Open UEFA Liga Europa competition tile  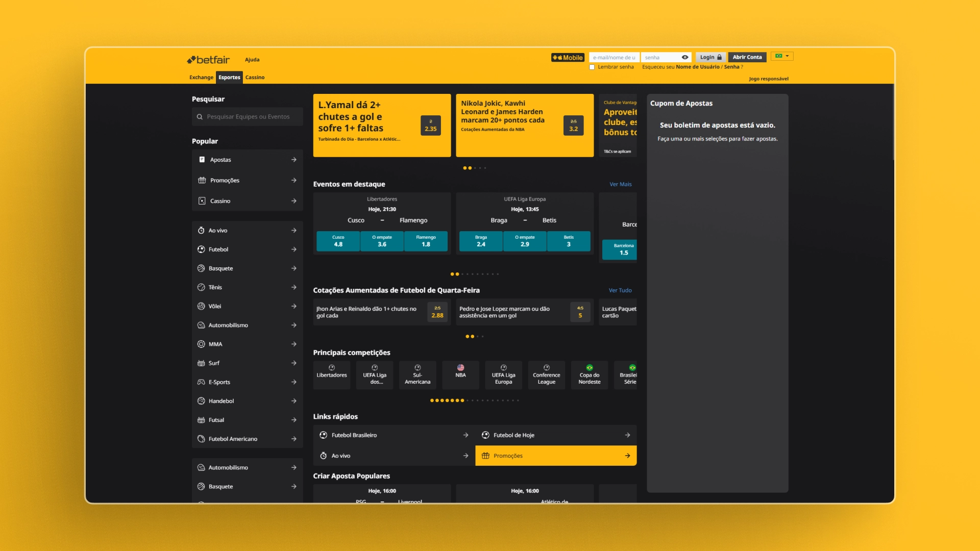pos(503,375)
